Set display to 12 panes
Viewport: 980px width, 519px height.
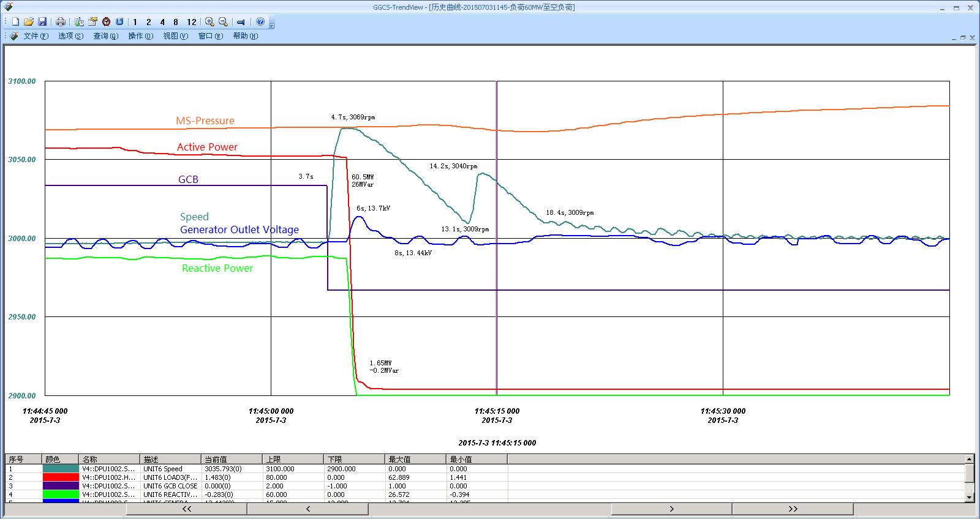pos(191,22)
